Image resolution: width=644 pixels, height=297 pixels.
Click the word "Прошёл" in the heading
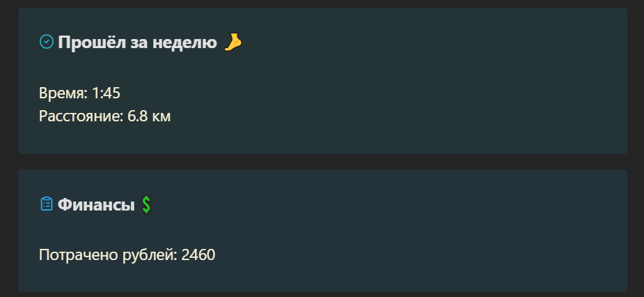tap(92, 43)
